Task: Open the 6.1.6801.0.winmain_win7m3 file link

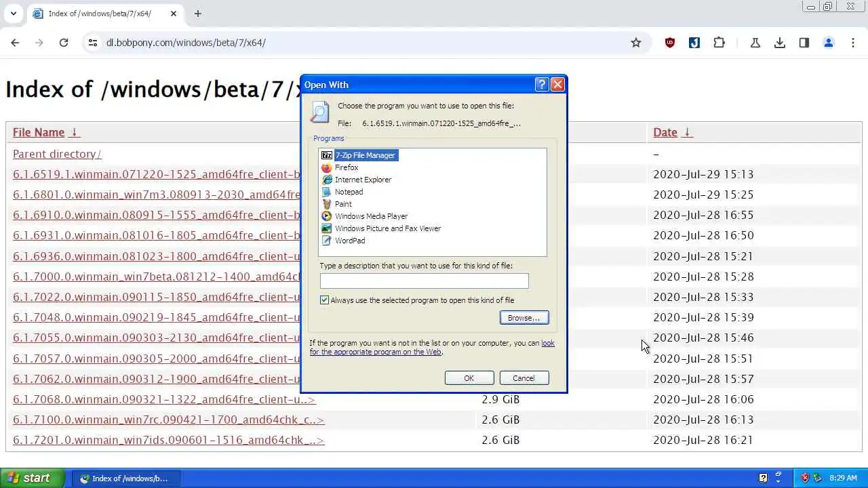Action: [x=157, y=195]
